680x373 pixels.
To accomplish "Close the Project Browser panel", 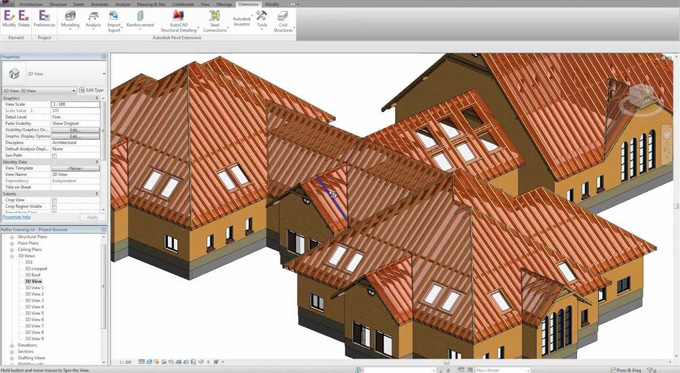I will coord(104,229).
